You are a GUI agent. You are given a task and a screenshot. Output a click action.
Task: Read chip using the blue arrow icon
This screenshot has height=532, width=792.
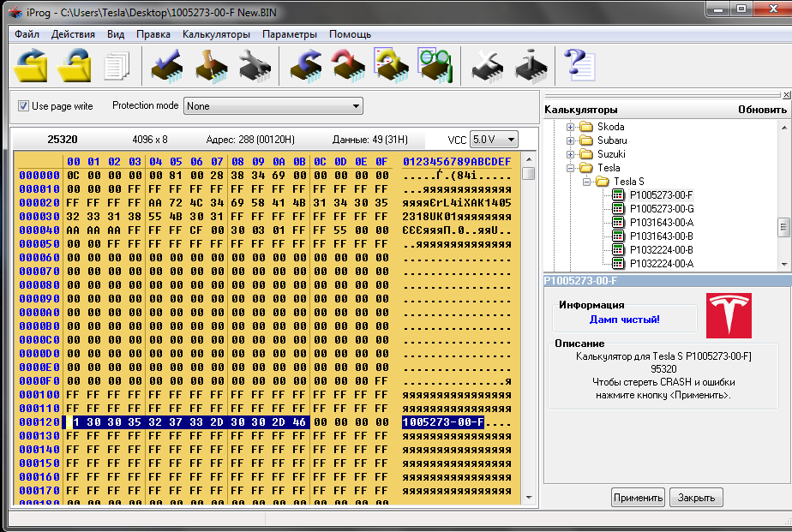[306, 66]
